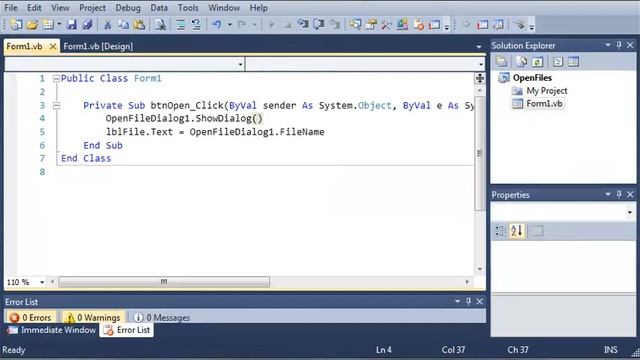
Task: Toggle auto-hide pin on Solution Explorer
Action: coord(619,45)
